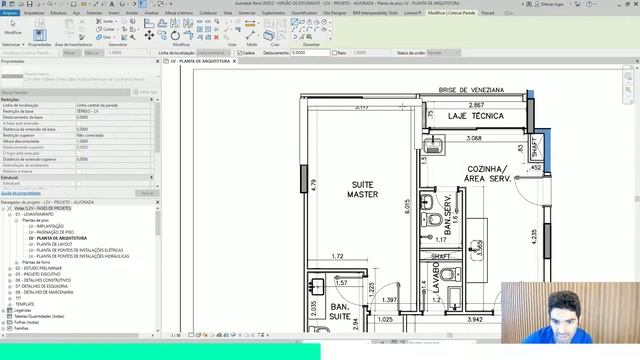The width and height of the screenshot is (640, 360).
Task: Click the Altura desconectada value field
Action: [113, 141]
